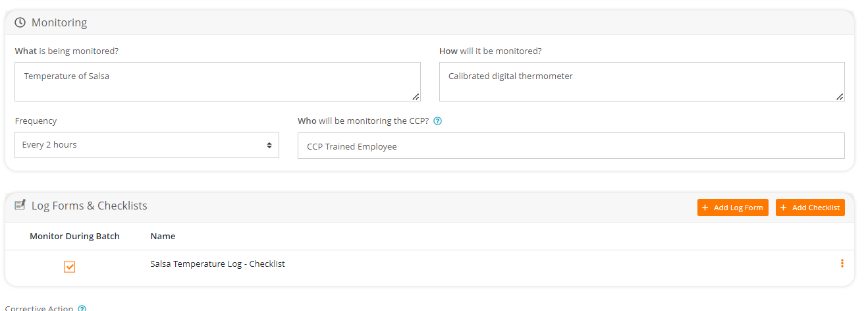Click help icon next to Who will be monitoring
The image size is (868, 311).
pos(438,121)
